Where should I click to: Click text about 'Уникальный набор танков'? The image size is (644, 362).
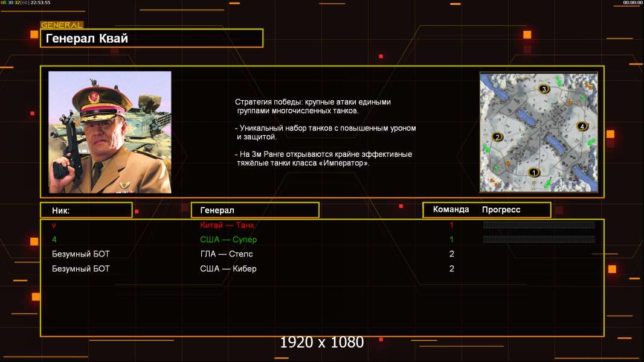(326, 132)
